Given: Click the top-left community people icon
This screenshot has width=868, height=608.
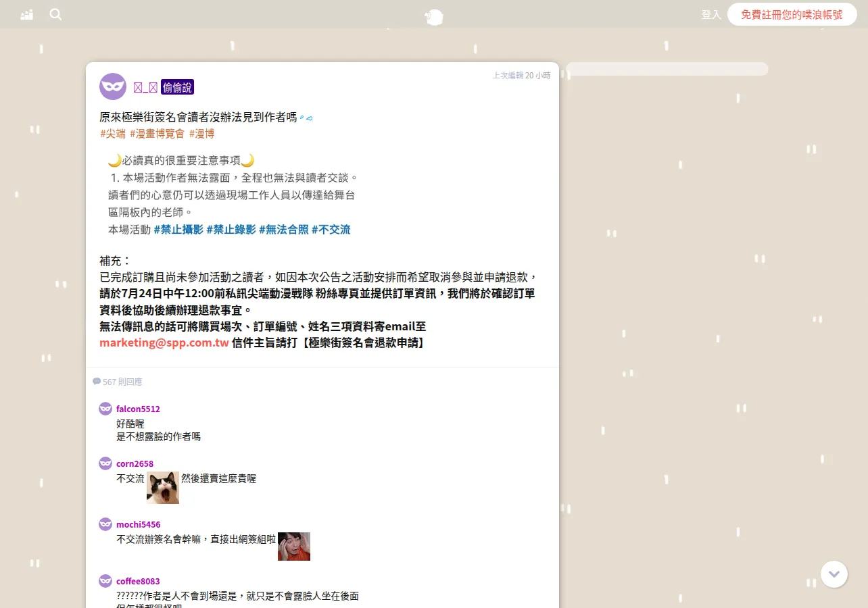Looking at the screenshot, I should 27,14.
